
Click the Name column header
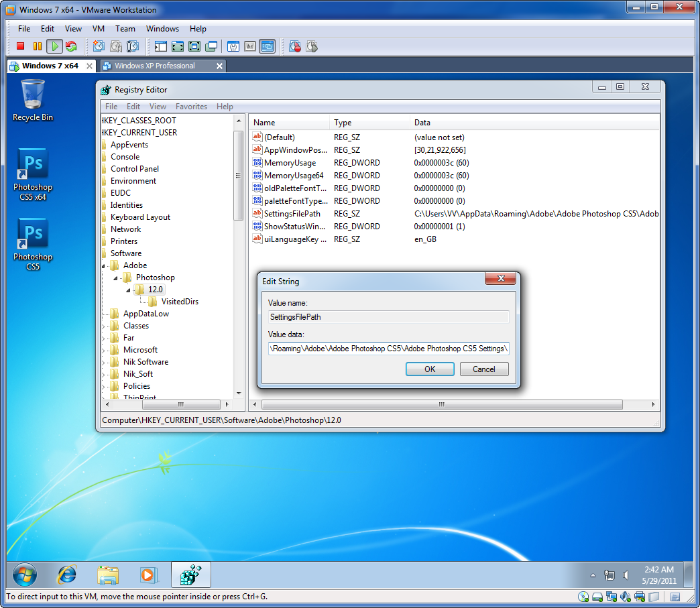pos(290,122)
